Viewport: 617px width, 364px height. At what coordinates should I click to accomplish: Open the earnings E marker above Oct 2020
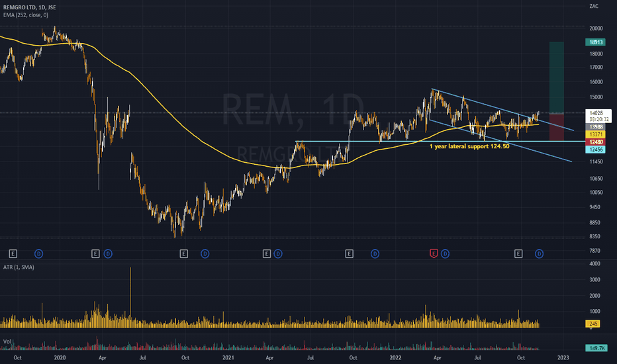(184, 254)
